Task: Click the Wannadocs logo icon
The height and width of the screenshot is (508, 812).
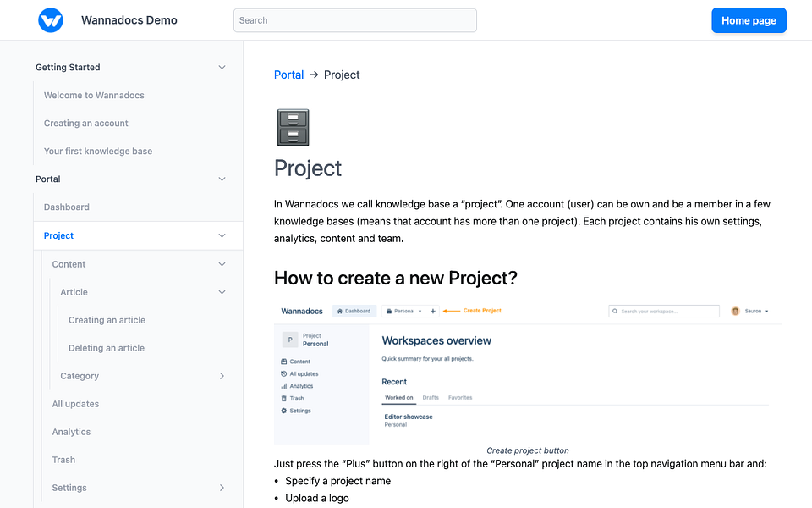Action: coord(51,20)
